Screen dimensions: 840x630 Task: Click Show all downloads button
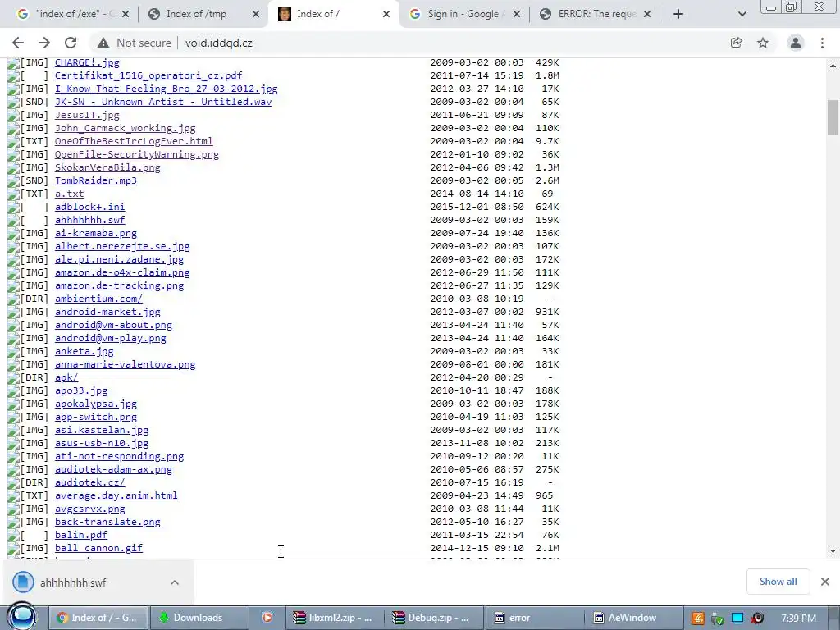[x=778, y=582]
